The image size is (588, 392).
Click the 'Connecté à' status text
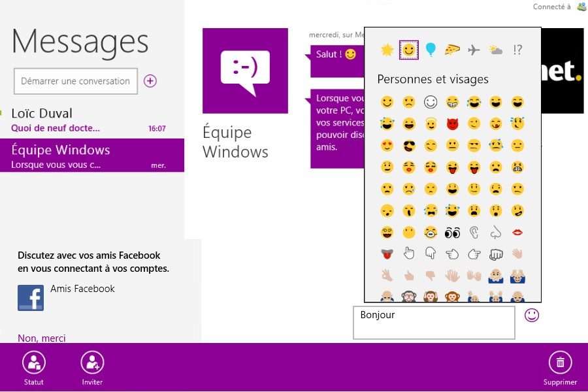coord(551,7)
